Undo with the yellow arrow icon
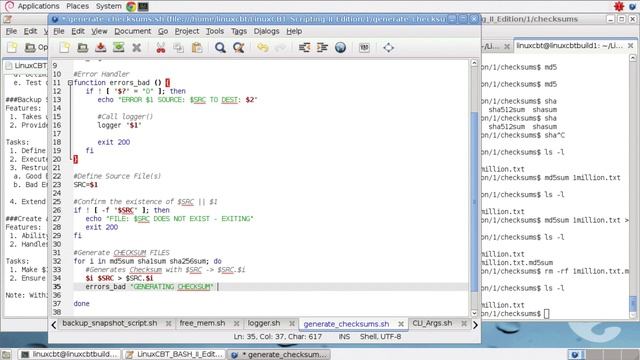Viewport: 640px width, 360px height. tap(262, 48)
